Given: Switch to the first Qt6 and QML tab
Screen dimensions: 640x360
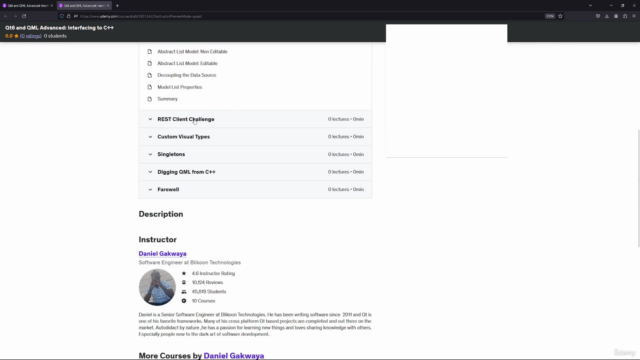Looking at the screenshot, I should 28,6.
